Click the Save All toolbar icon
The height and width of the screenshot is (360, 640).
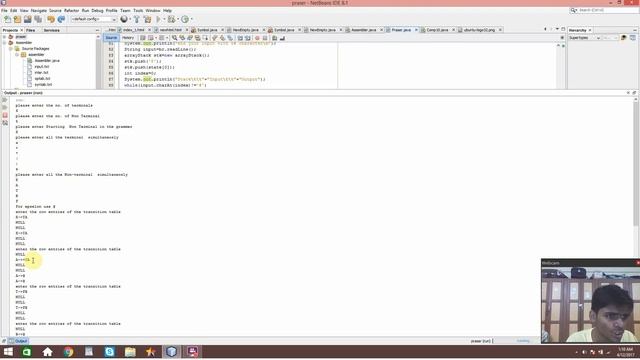click(x=38, y=19)
